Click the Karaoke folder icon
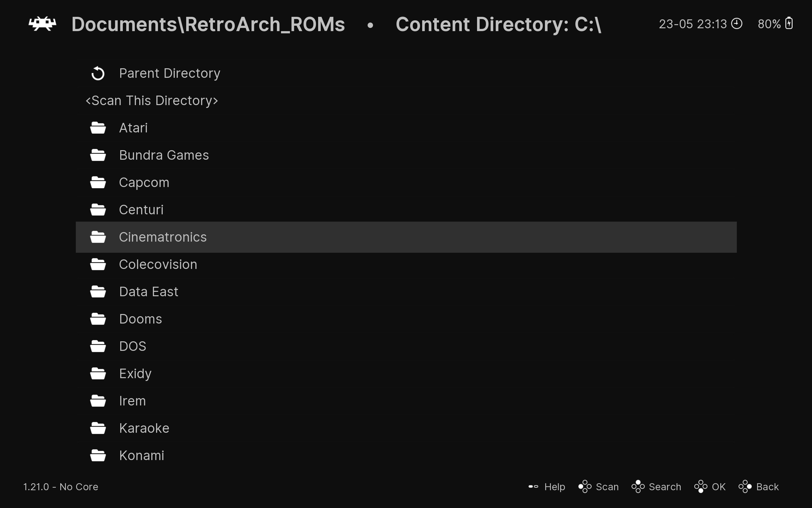812x508 pixels. pos(98,428)
